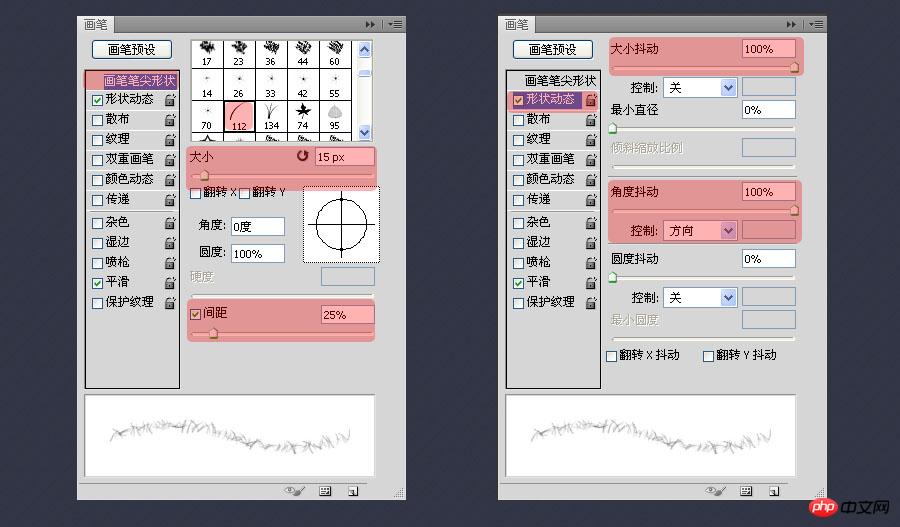The image size is (900, 527).
Task: Pick the leaf brush tip 74
Action: tap(302, 117)
